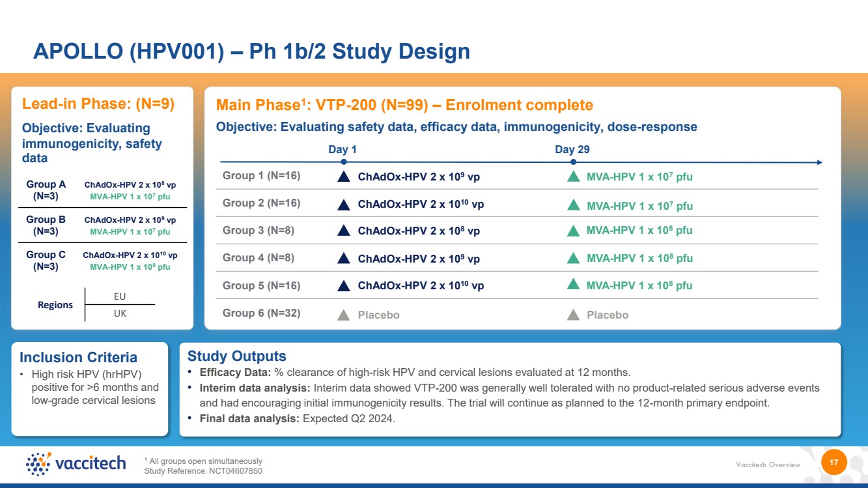Click Group 3 green MVA-HPV triangle
Image resolution: width=868 pixels, height=488 pixels.
pyautogui.click(x=573, y=230)
